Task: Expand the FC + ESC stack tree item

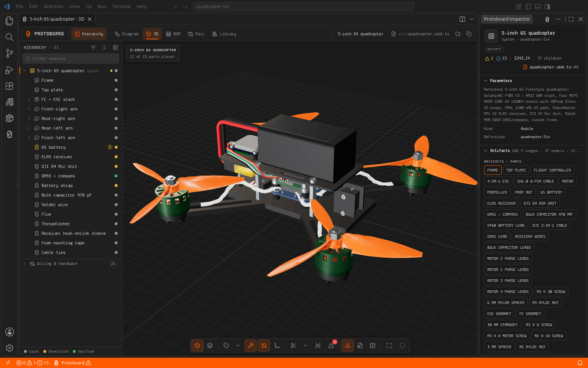Action: coord(29,99)
